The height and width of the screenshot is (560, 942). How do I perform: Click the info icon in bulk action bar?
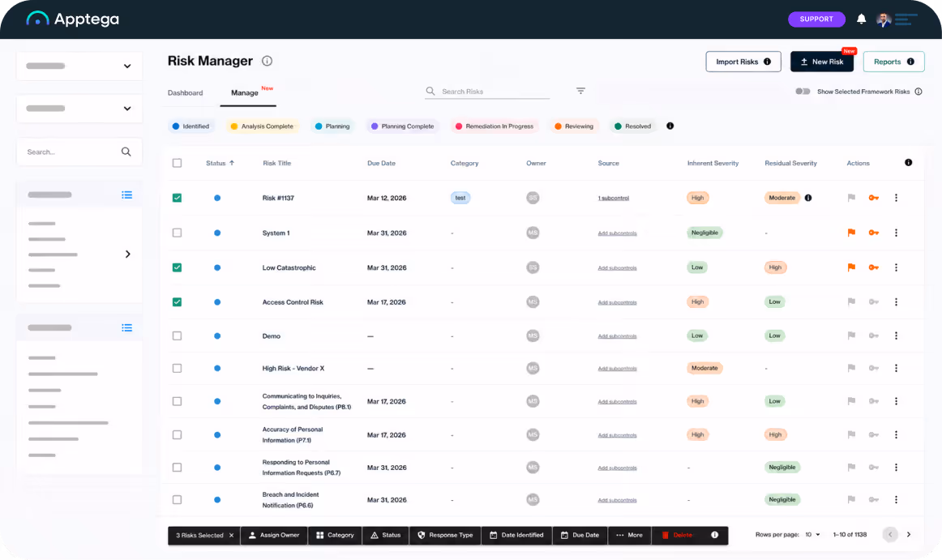pos(714,535)
